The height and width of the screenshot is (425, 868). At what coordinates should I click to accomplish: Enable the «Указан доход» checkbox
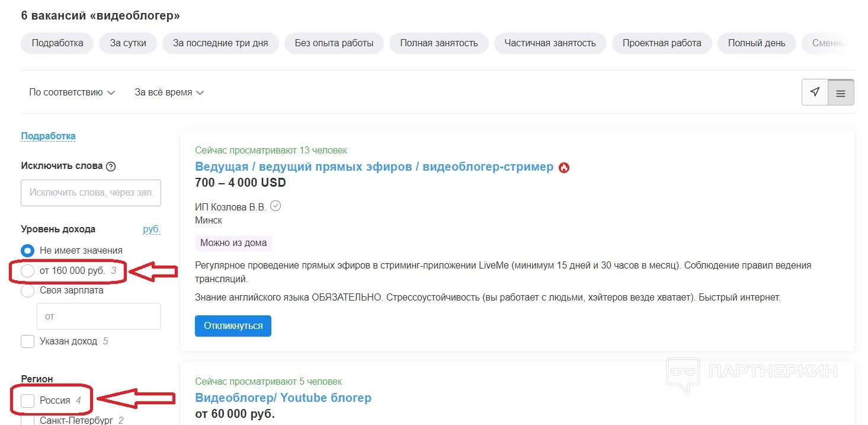coord(27,341)
